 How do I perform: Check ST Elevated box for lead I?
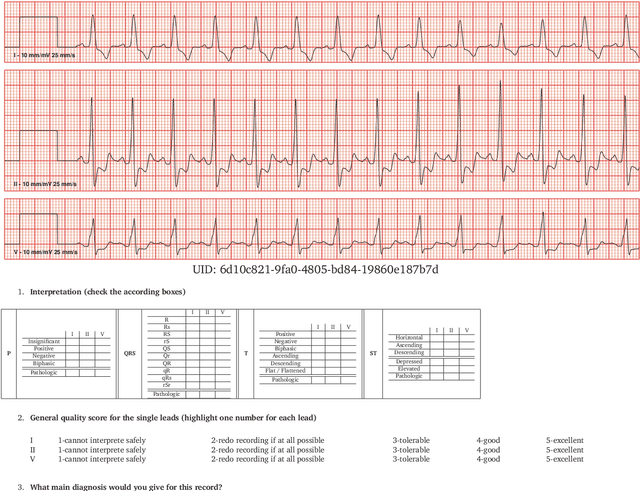click(x=435, y=369)
